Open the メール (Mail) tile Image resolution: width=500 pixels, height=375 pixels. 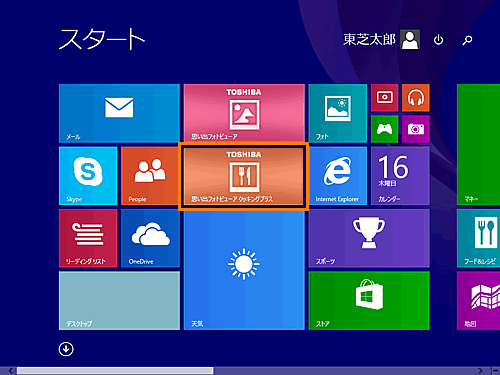(119, 113)
